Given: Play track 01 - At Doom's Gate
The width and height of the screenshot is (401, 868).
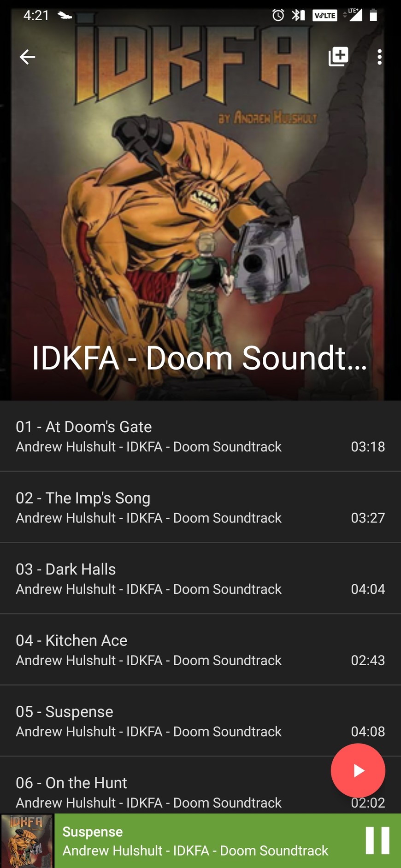Looking at the screenshot, I should [x=200, y=436].
